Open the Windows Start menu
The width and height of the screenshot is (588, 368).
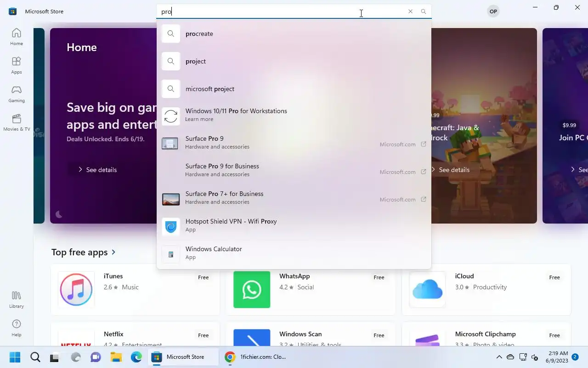(x=15, y=357)
